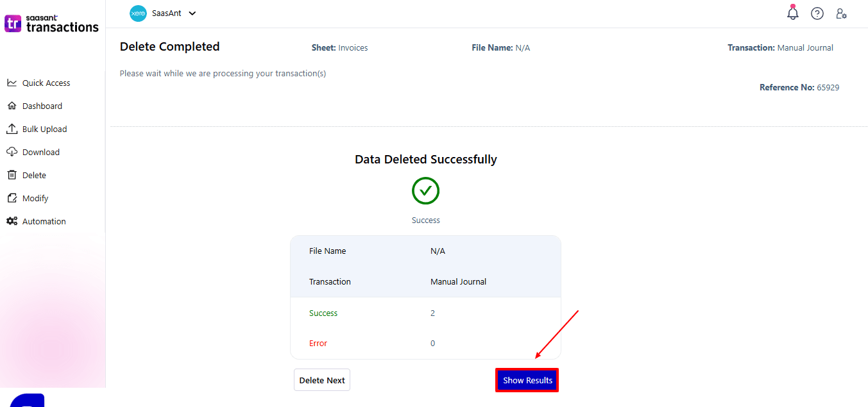
Task: Click the Xero logo badge
Action: coord(138,13)
